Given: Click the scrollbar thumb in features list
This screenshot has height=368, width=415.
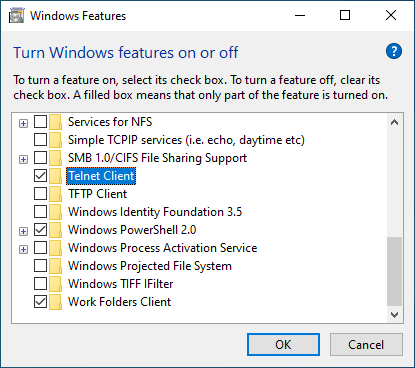Looking at the screenshot, I should tap(394, 271).
